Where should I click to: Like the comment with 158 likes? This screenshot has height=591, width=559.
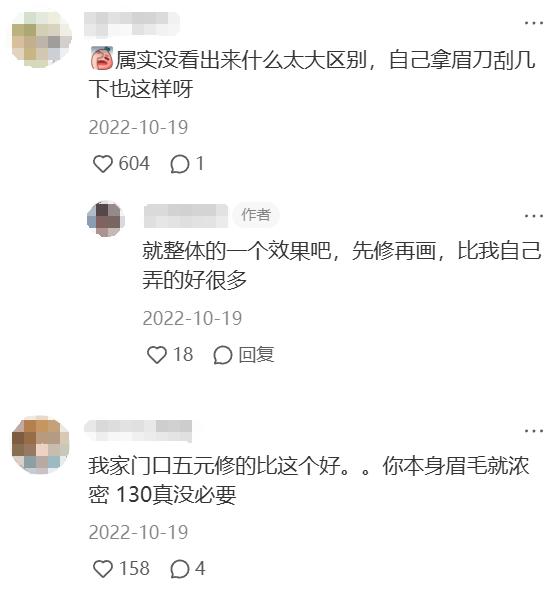[103, 569]
